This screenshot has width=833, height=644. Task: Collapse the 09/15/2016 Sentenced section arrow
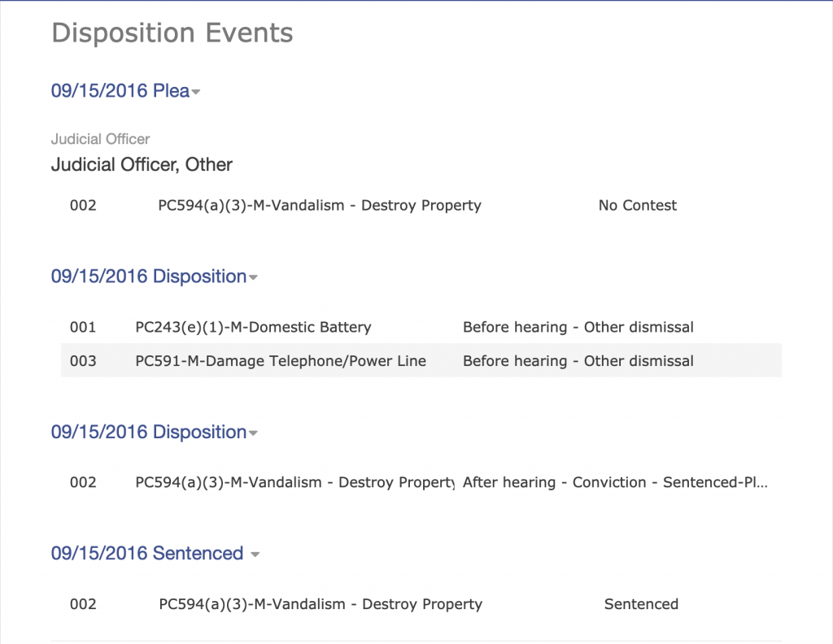pyautogui.click(x=255, y=555)
